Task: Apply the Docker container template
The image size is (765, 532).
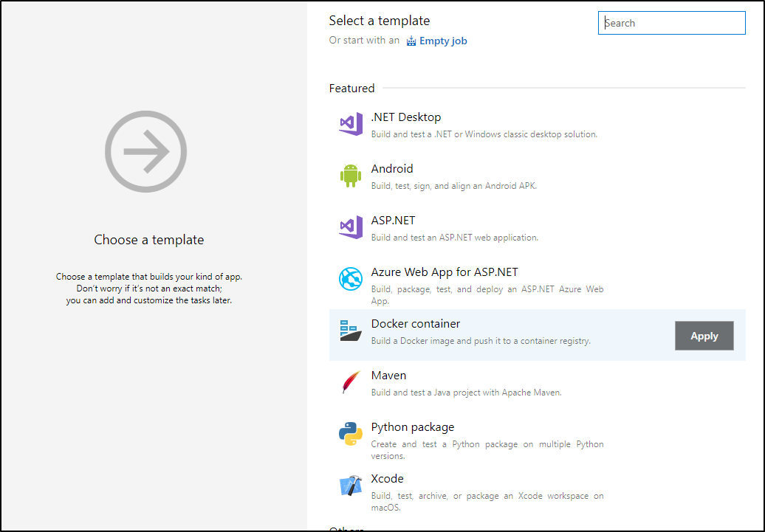Action: (x=704, y=336)
